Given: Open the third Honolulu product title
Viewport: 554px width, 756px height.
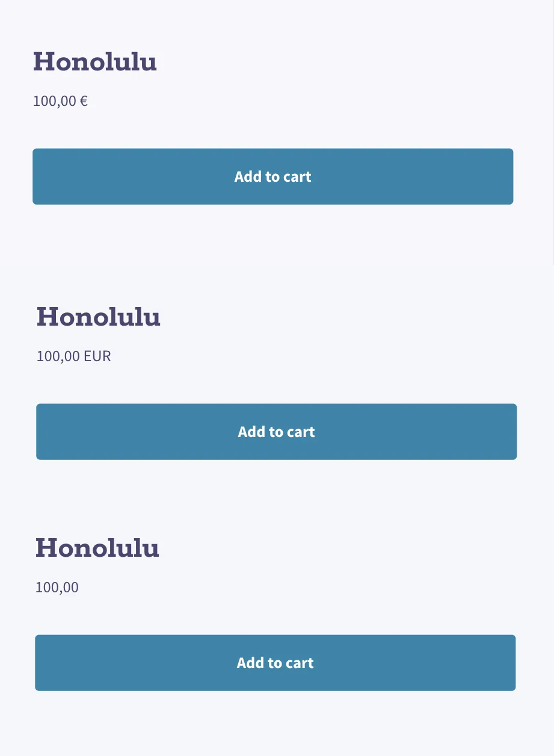Looking at the screenshot, I should coord(97,548).
